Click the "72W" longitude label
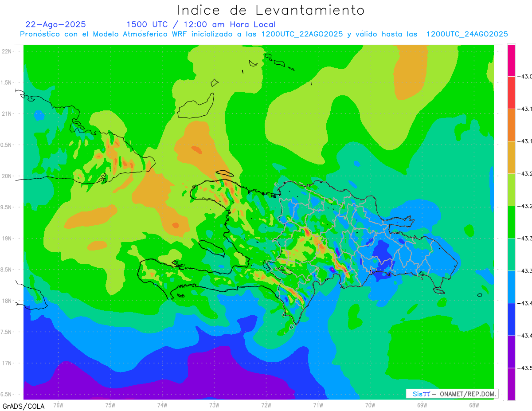532x411 pixels. (266, 405)
